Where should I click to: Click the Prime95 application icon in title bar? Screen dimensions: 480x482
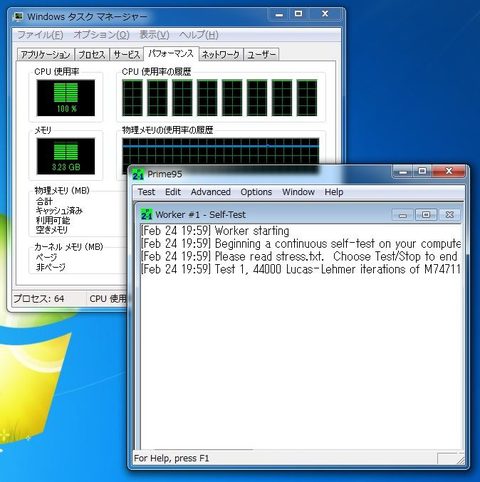[x=138, y=174]
